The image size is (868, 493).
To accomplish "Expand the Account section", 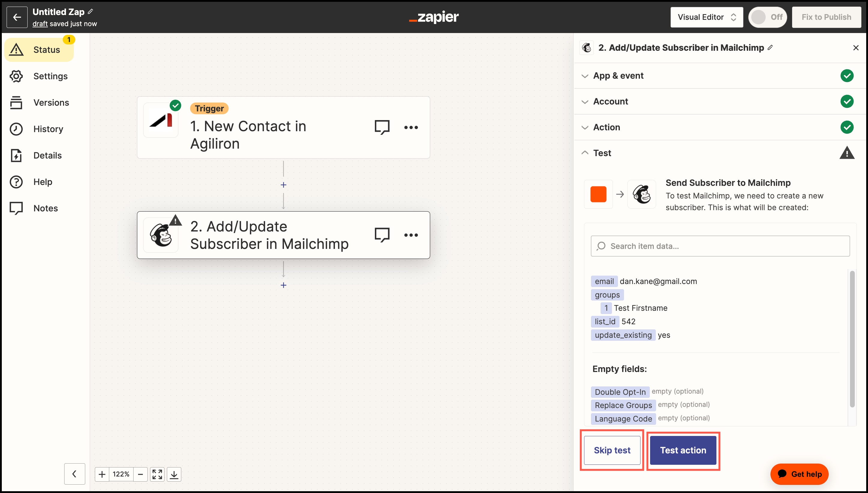I will [610, 101].
